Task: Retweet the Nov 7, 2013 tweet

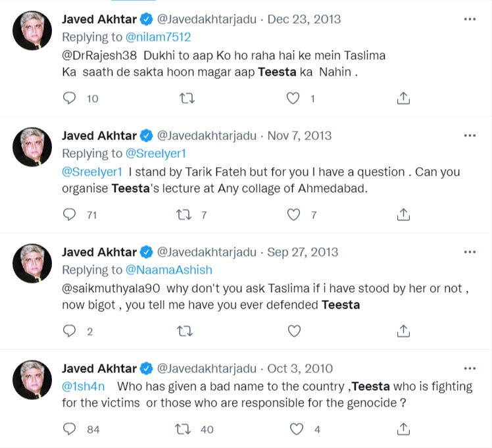Action: pos(187,214)
